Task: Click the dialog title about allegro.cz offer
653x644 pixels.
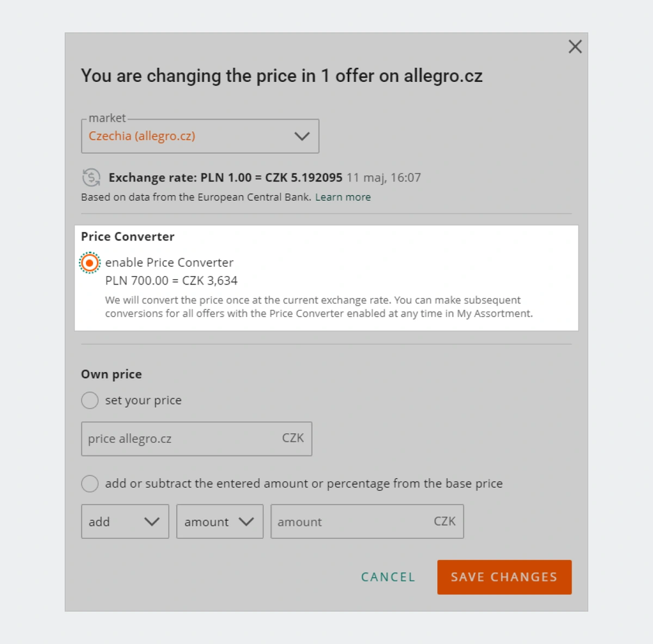Action: click(282, 76)
